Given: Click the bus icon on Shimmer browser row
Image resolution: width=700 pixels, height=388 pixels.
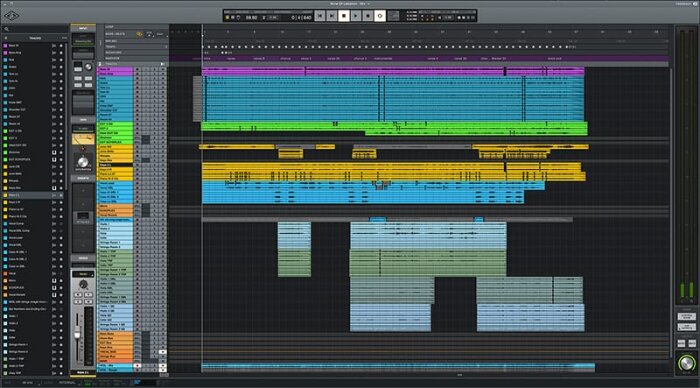Looking at the screenshot, I should (54, 152).
